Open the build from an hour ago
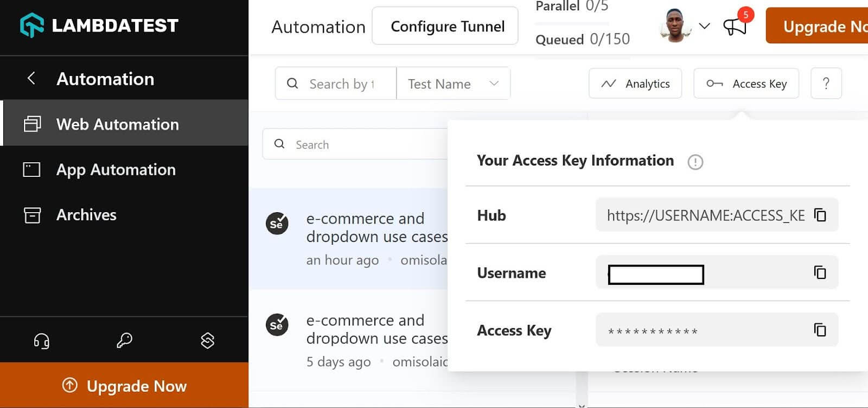Image resolution: width=868 pixels, height=408 pixels. pos(348,238)
